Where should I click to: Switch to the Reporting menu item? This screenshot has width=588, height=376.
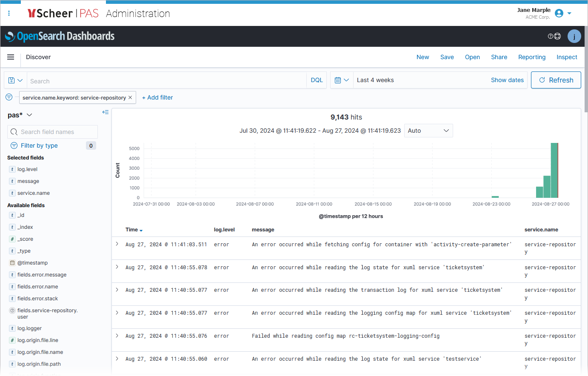[532, 57]
